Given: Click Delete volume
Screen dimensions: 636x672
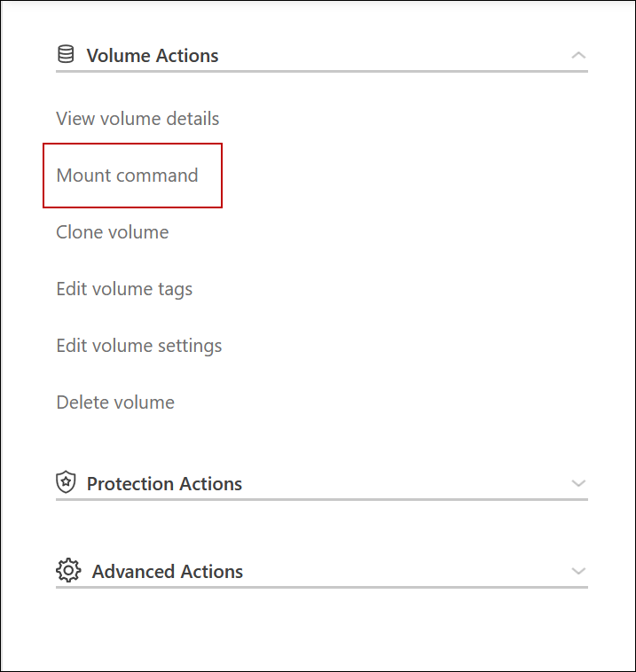Looking at the screenshot, I should [115, 402].
